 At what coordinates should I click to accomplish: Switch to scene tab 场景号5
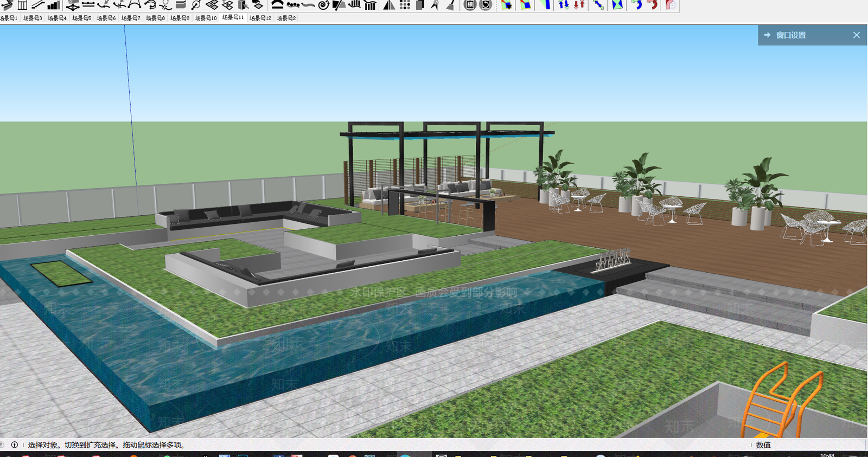pos(81,18)
